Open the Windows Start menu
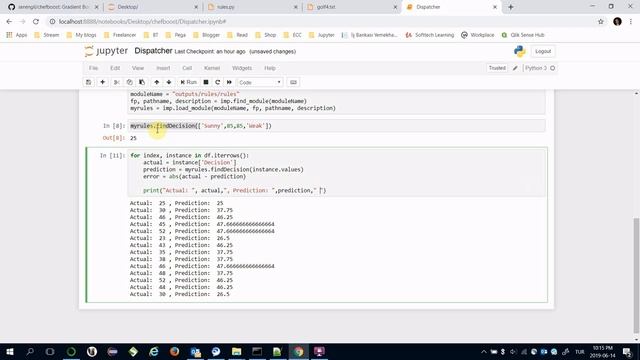Viewport: 640px width, 360px height. click(9, 351)
